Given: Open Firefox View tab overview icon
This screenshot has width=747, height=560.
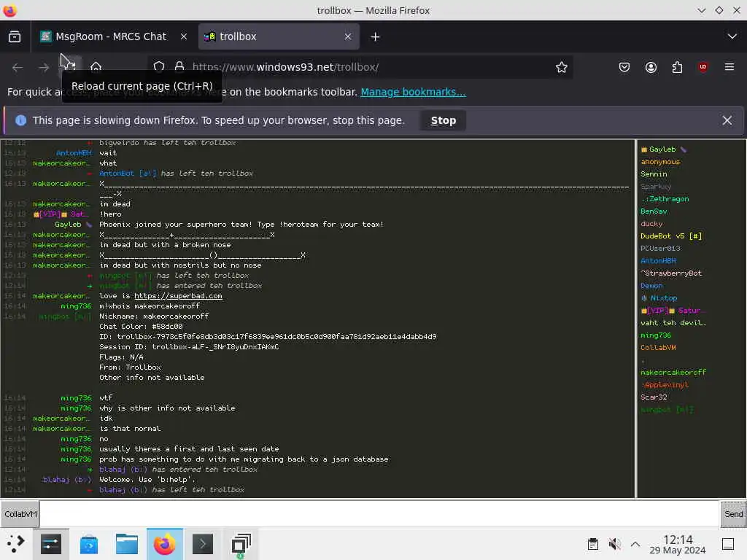Looking at the screenshot, I should [x=15, y=36].
